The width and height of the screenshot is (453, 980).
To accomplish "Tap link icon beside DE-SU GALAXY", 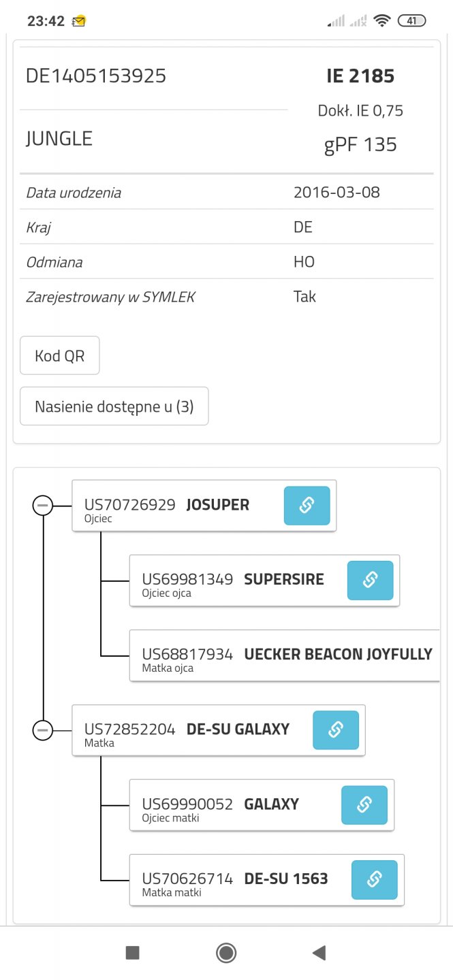I will click(336, 730).
